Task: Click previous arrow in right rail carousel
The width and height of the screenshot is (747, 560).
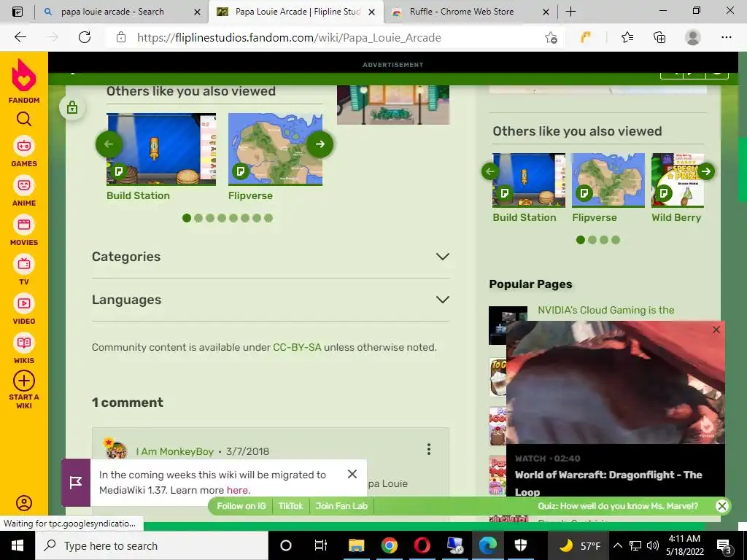Action: (x=489, y=171)
